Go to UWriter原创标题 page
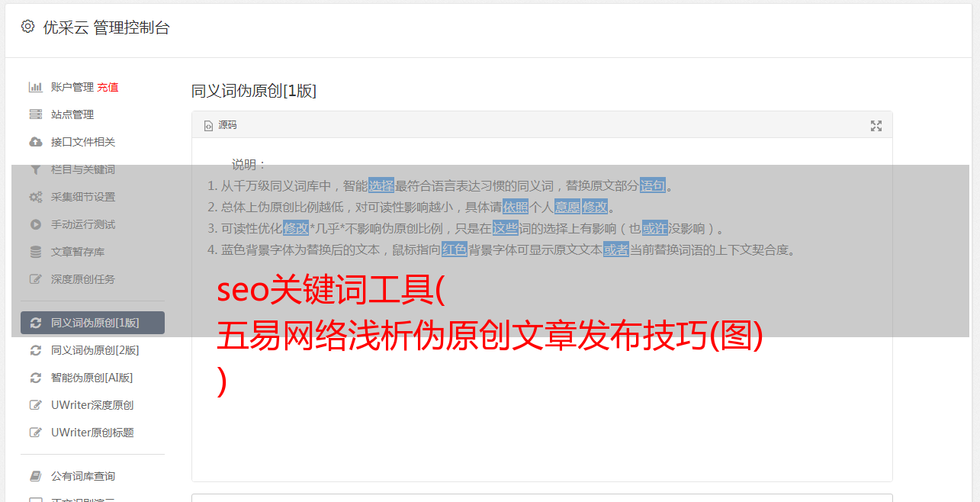Image resolution: width=980 pixels, height=502 pixels. pyautogui.click(x=93, y=433)
